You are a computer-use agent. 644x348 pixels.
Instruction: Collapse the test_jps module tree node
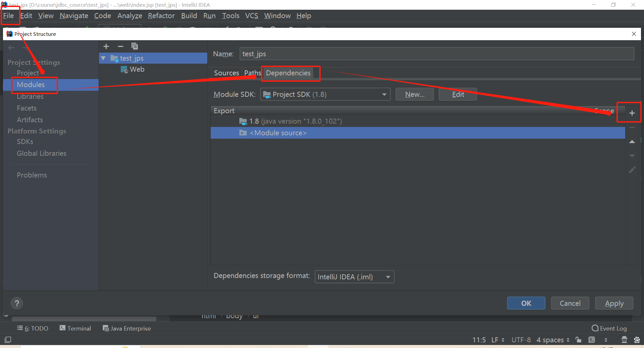103,58
